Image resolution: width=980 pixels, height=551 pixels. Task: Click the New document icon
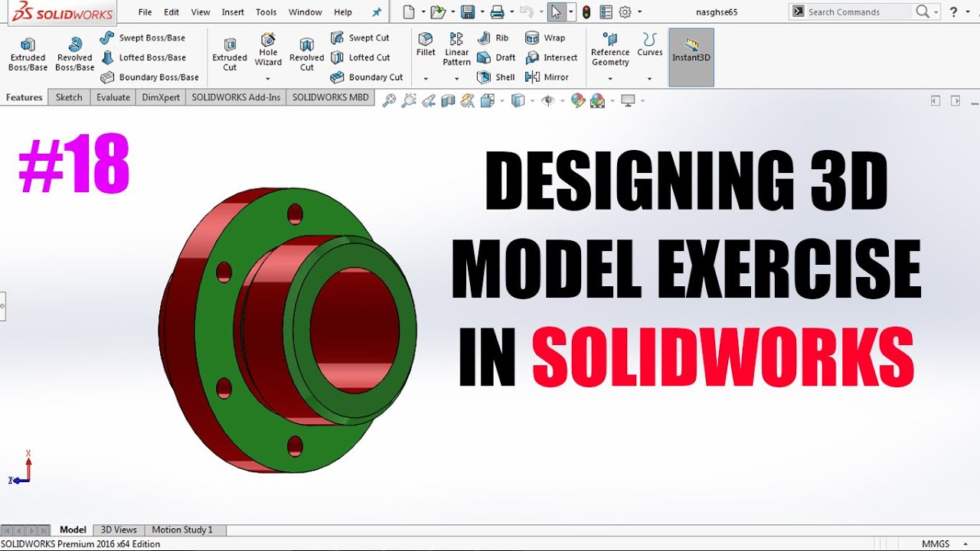tap(410, 11)
